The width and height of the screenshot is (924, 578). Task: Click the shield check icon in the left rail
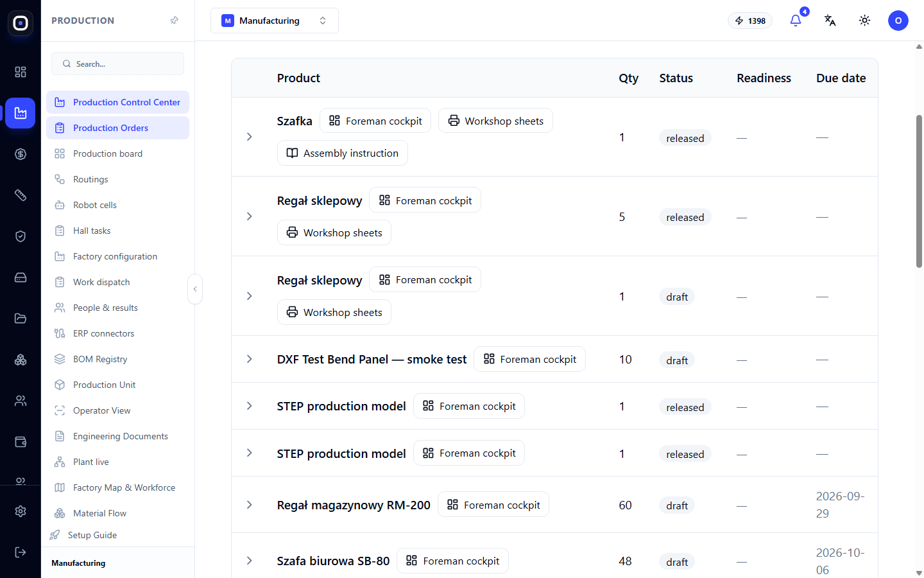pos(21,236)
